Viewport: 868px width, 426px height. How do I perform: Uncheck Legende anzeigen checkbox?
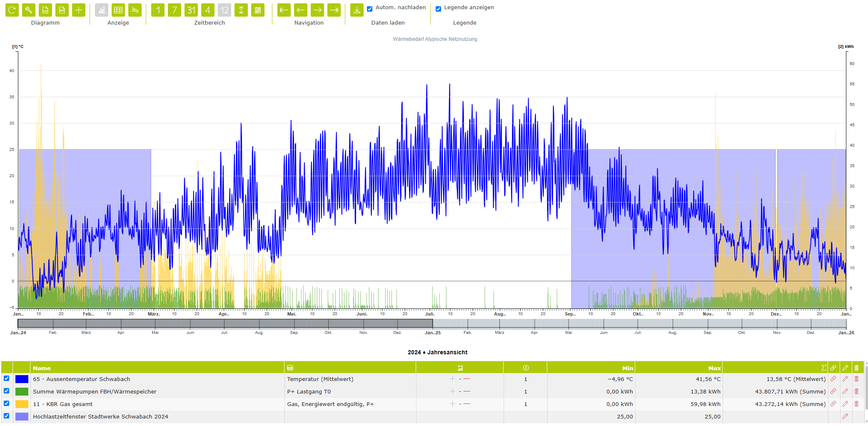click(438, 9)
